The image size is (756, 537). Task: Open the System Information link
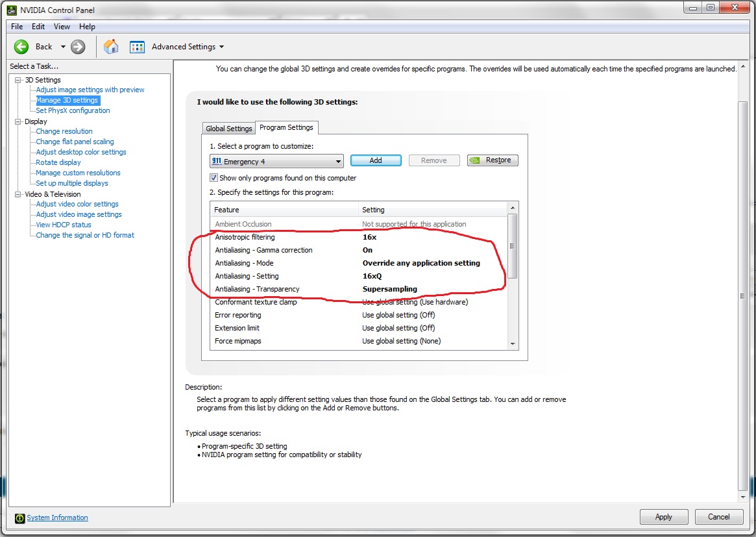[x=57, y=518]
